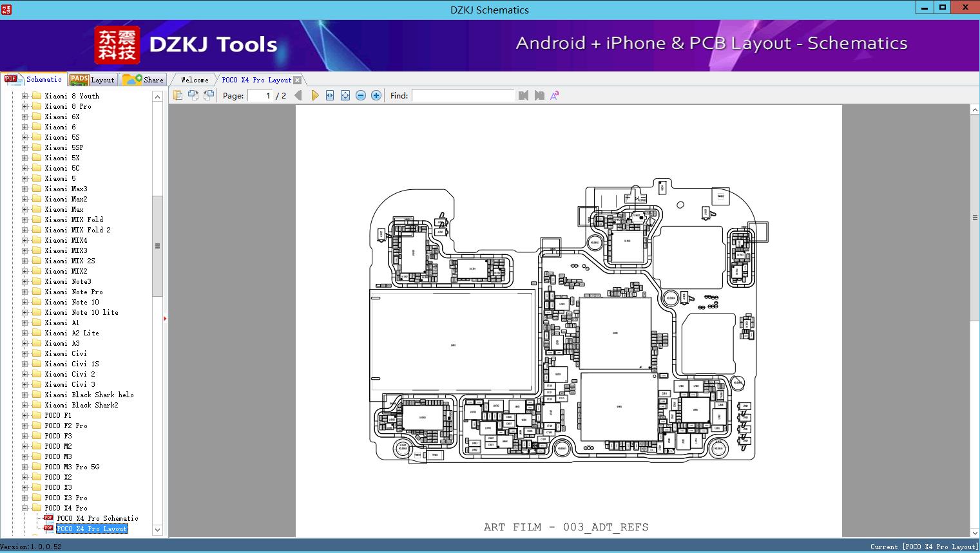The height and width of the screenshot is (553, 980).
Task: Switch to the Welcome document tab
Action: 195,80
